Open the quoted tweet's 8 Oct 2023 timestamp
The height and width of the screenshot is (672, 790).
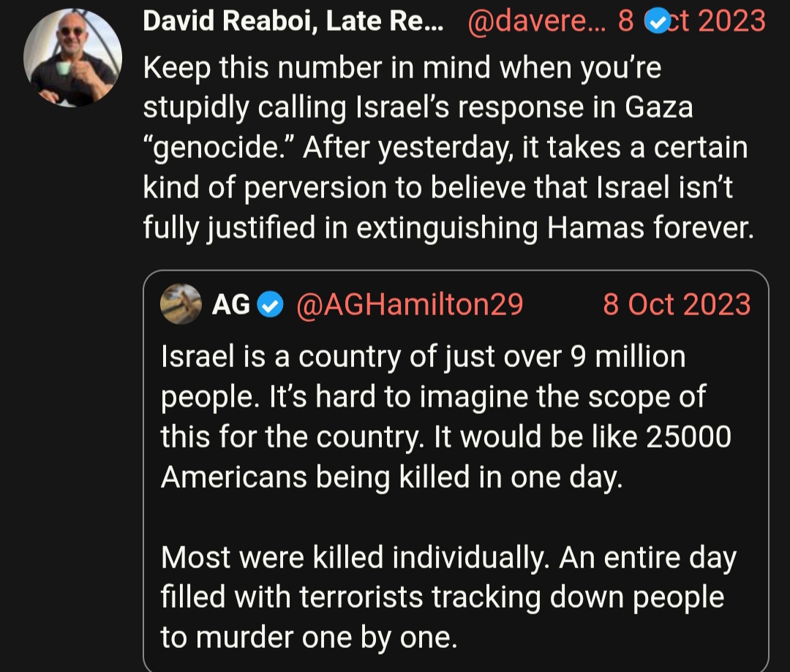(677, 305)
